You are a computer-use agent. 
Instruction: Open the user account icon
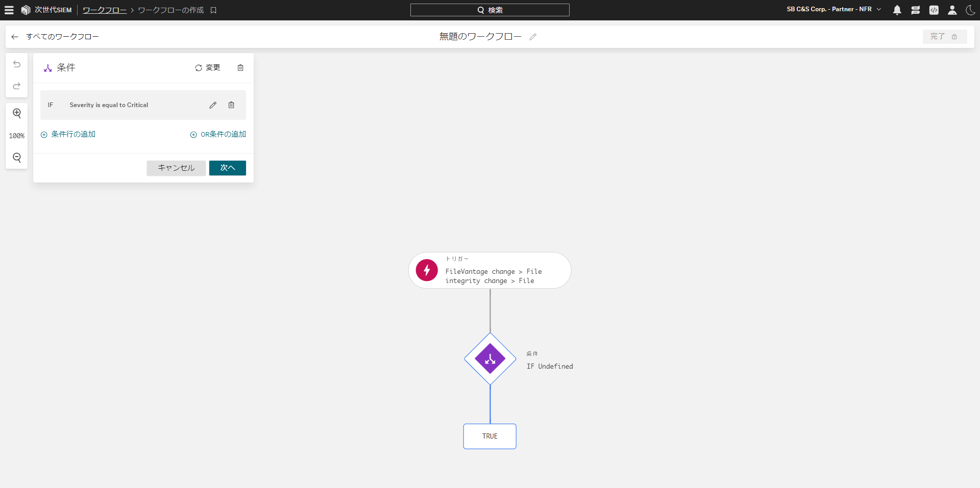click(x=952, y=10)
